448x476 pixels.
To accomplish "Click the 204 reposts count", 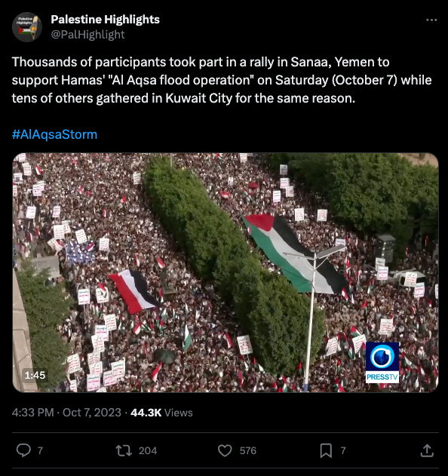I will pos(148,450).
